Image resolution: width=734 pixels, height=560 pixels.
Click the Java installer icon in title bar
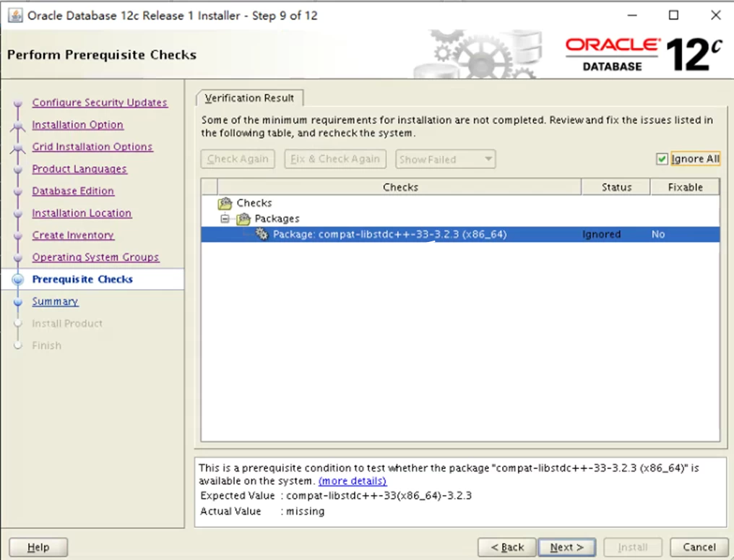click(x=15, y=15)
